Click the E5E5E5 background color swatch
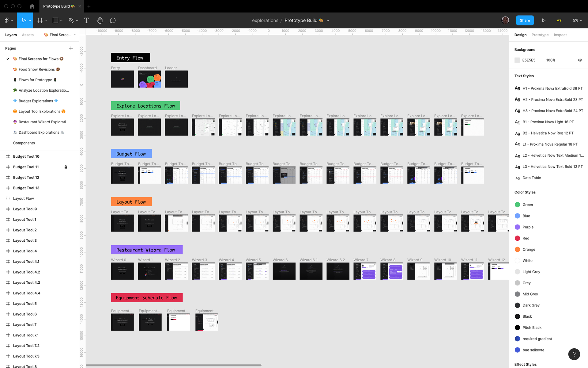The image size is (588, 368). point(517,60)
